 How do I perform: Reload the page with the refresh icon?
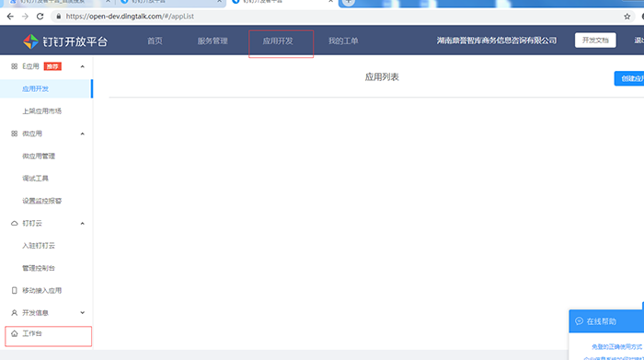[40, 17]
